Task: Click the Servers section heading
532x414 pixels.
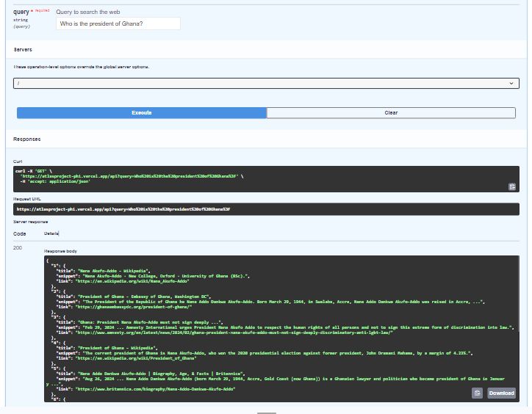Action: point(23,50)
